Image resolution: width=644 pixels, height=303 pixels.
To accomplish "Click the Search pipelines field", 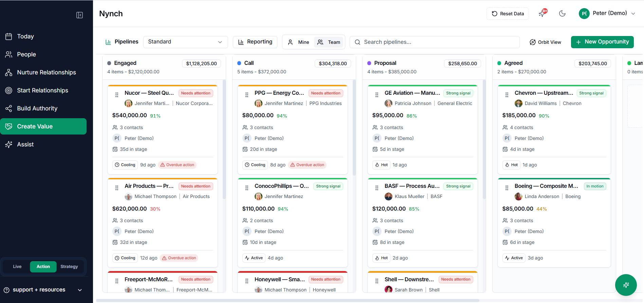I will [435, 42].
